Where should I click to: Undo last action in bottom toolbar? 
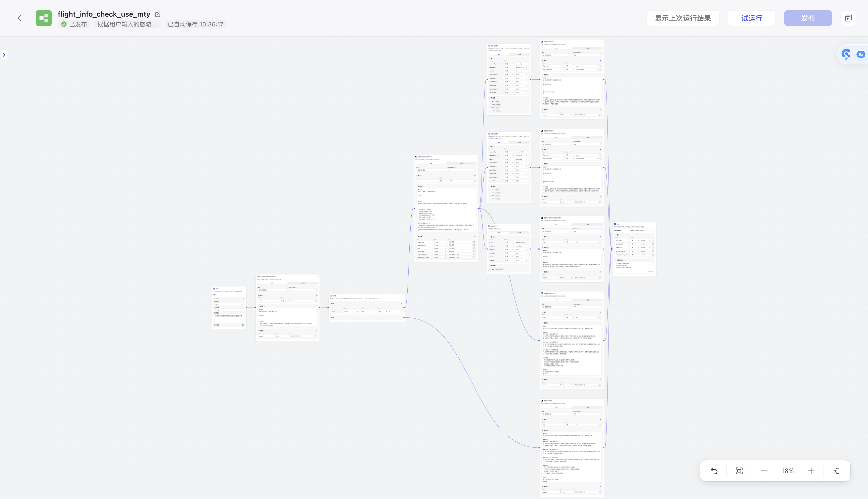point(714,471)
